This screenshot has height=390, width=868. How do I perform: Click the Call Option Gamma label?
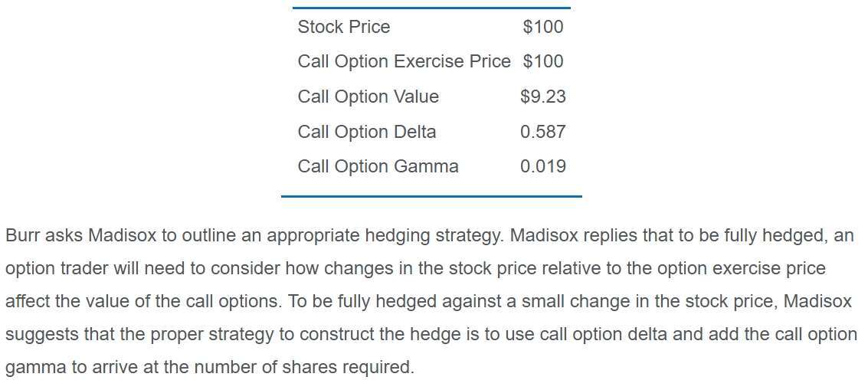click(378, 166)
